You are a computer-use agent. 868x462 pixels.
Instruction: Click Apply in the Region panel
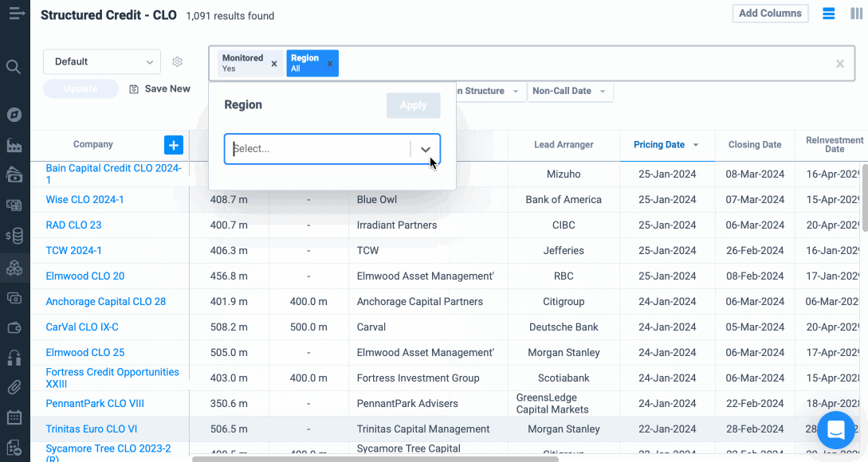[x=413, y=105]
